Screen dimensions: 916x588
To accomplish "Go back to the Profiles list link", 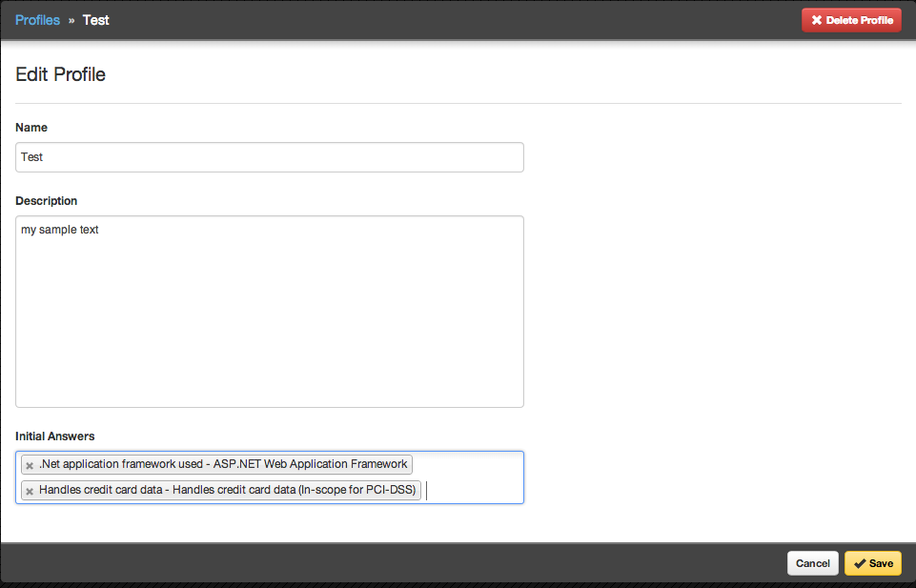I will point(37,20).
